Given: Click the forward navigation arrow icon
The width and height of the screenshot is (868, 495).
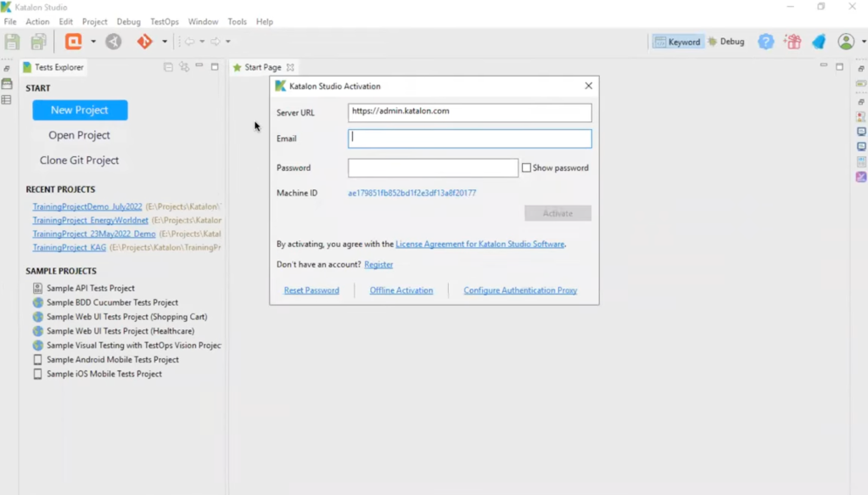Looking at the screenshot, I should coord(216,42).
